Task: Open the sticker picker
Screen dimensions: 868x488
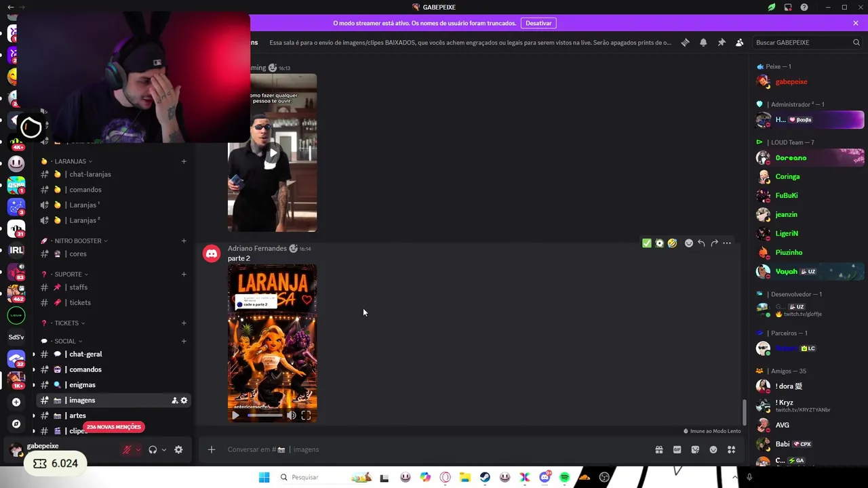Action: (x=695, y=449)
